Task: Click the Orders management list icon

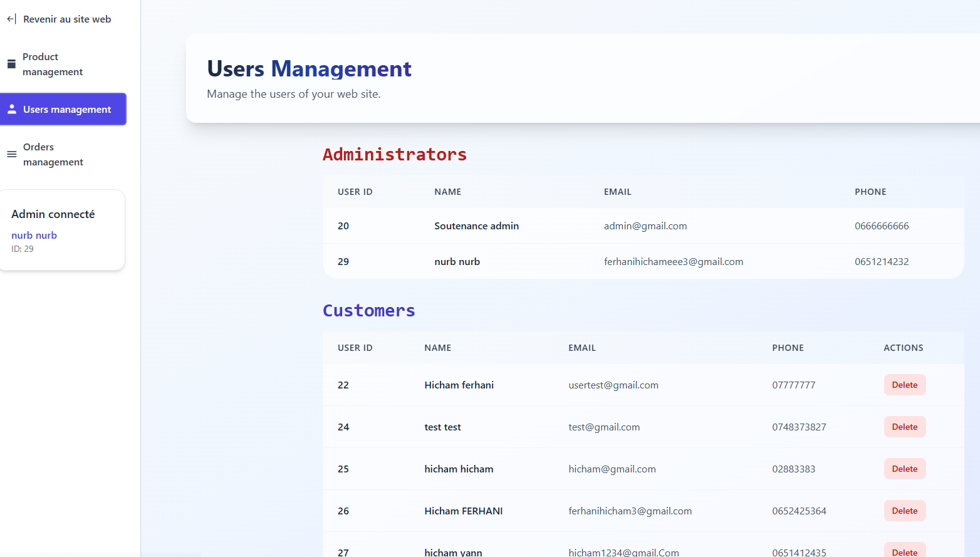Action: 12,154
